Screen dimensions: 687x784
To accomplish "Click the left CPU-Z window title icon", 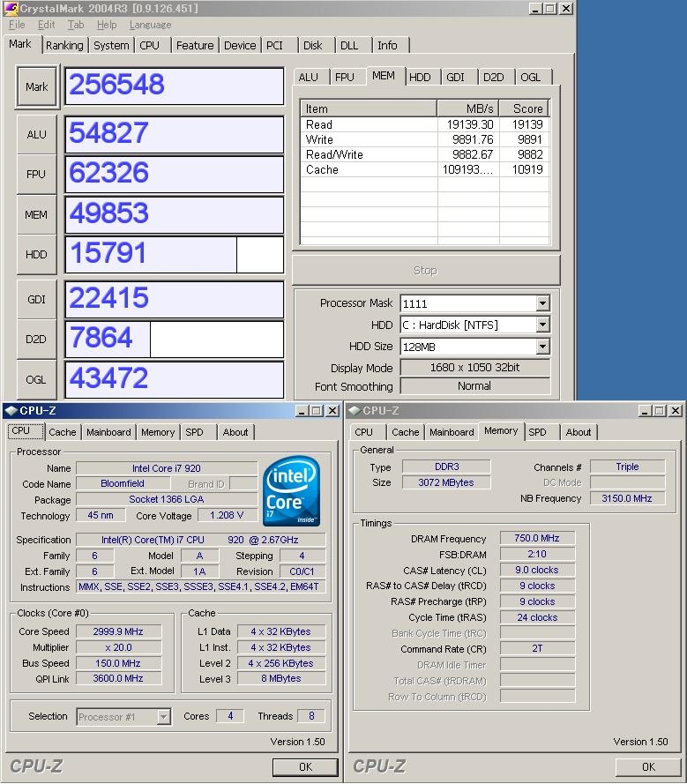I will point(11,410).
